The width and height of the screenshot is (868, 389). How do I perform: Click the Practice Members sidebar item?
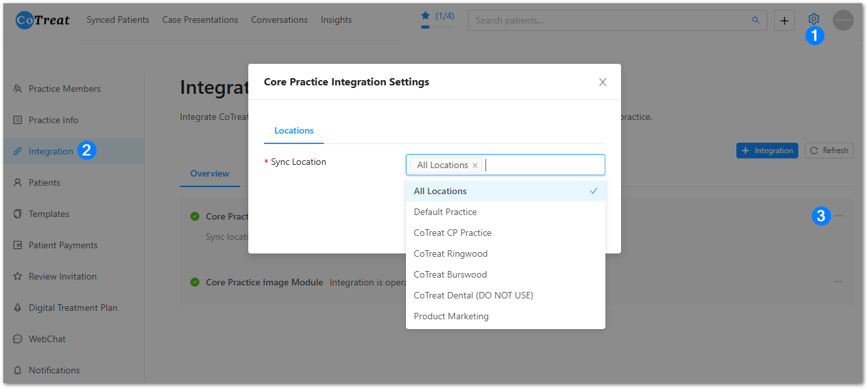pyautogui.click(x=65, y=89)
